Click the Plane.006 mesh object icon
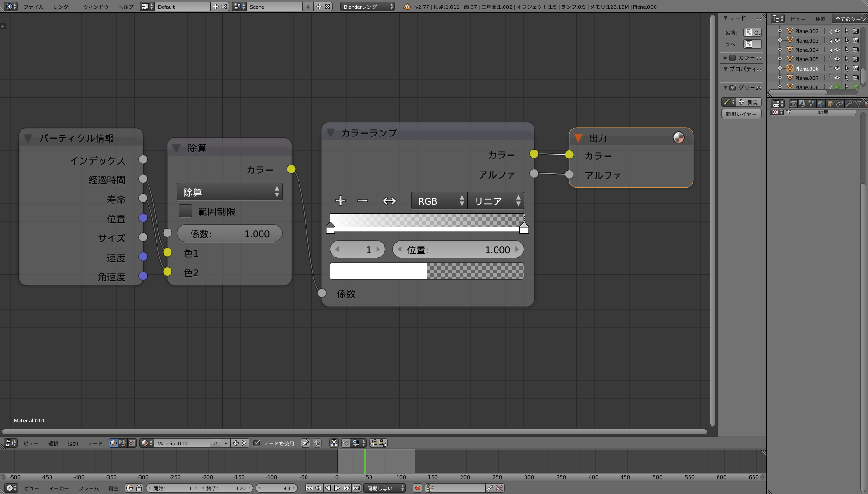The image size is (868, 494). click(x=790, y=68)
